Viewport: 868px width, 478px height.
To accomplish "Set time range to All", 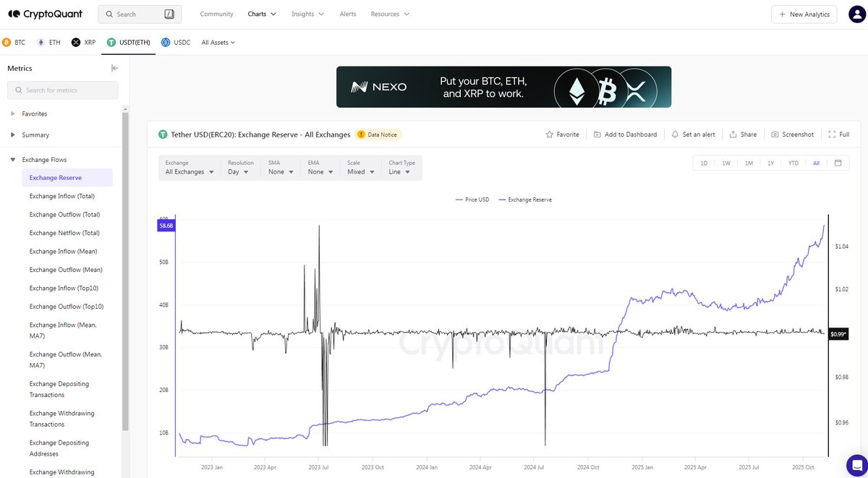I will point(816,163).
